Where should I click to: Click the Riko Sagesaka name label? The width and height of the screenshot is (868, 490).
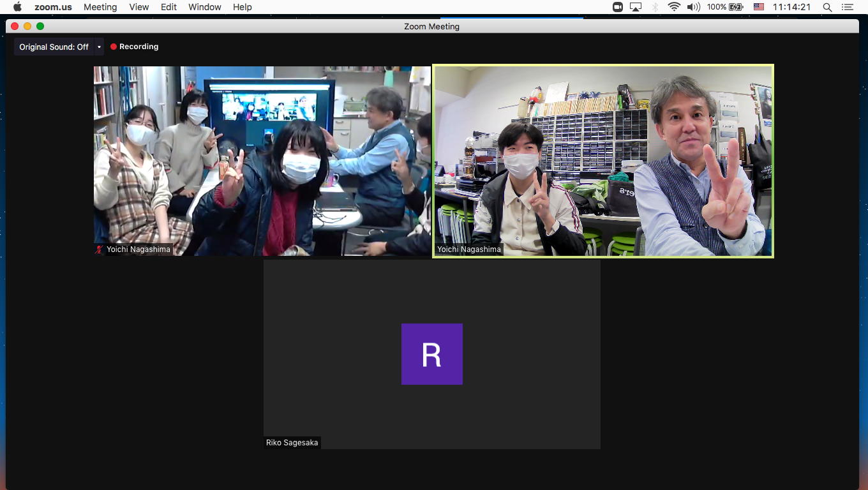pyautogui.click(x=292, y=443)
